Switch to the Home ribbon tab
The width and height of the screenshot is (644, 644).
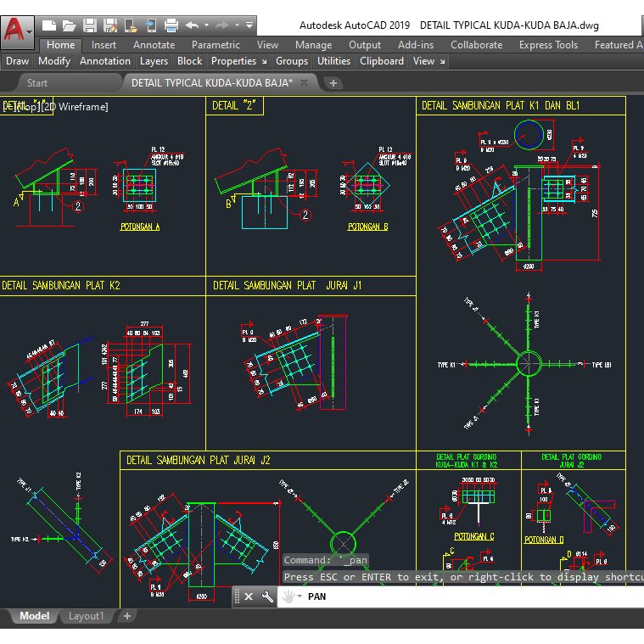click(x=61, y=45)
